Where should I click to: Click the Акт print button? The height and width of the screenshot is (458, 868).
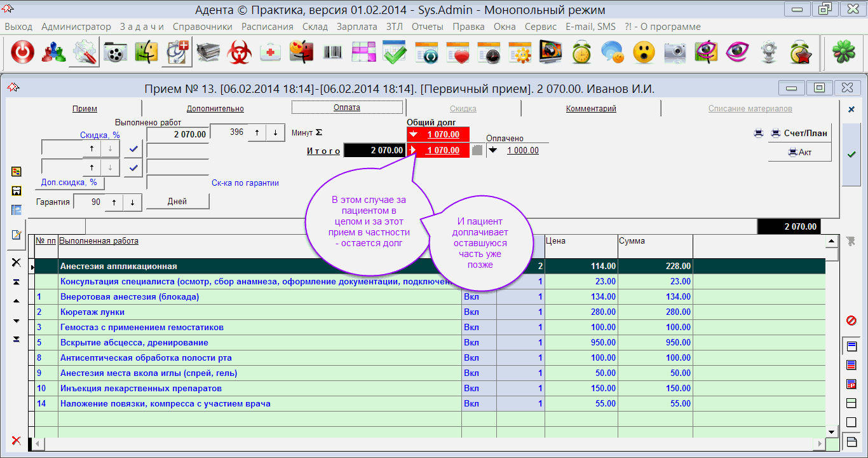pos(799,152)
